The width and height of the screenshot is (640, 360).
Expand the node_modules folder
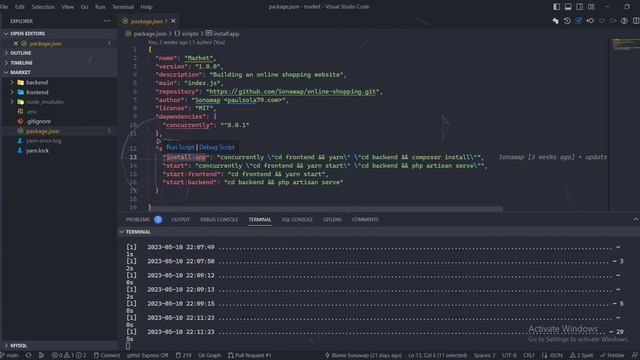tap(44, 102)
